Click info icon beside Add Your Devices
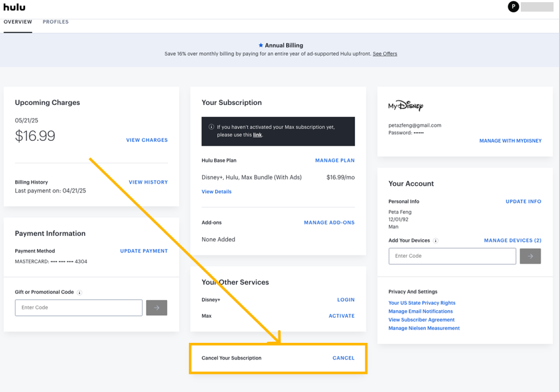The image size is (559, 392). point(436,241)
